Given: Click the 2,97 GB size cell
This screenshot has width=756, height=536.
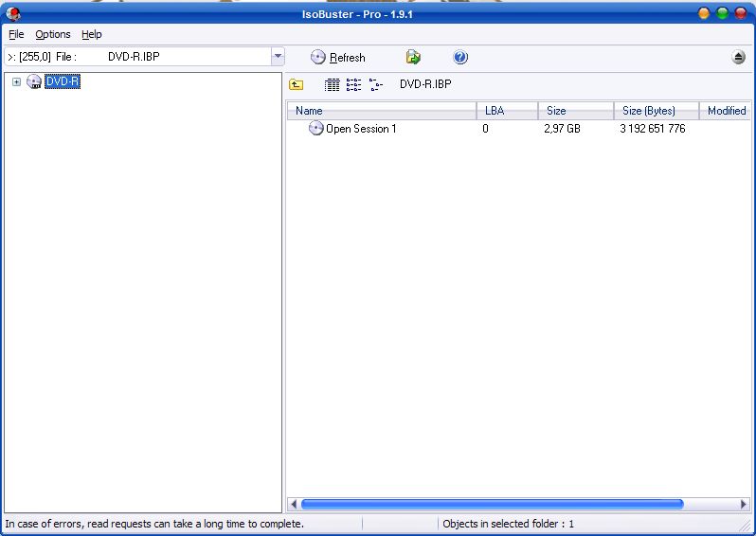Looking at the screenshot, I should point(562,129).
